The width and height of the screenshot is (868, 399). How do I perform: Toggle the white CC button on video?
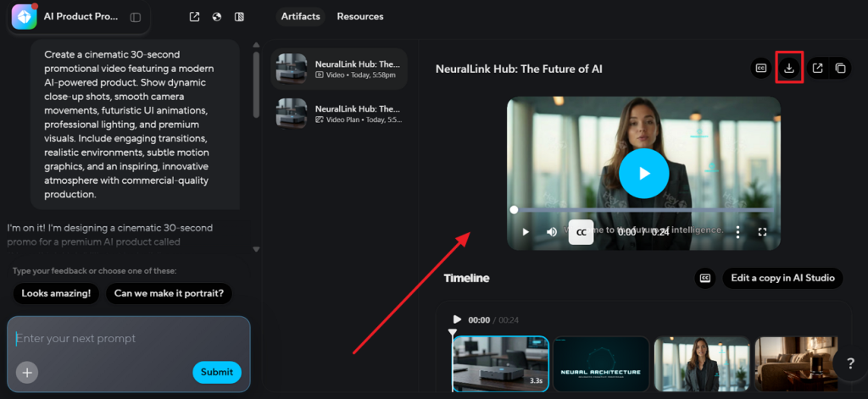[x=581, y=232]
